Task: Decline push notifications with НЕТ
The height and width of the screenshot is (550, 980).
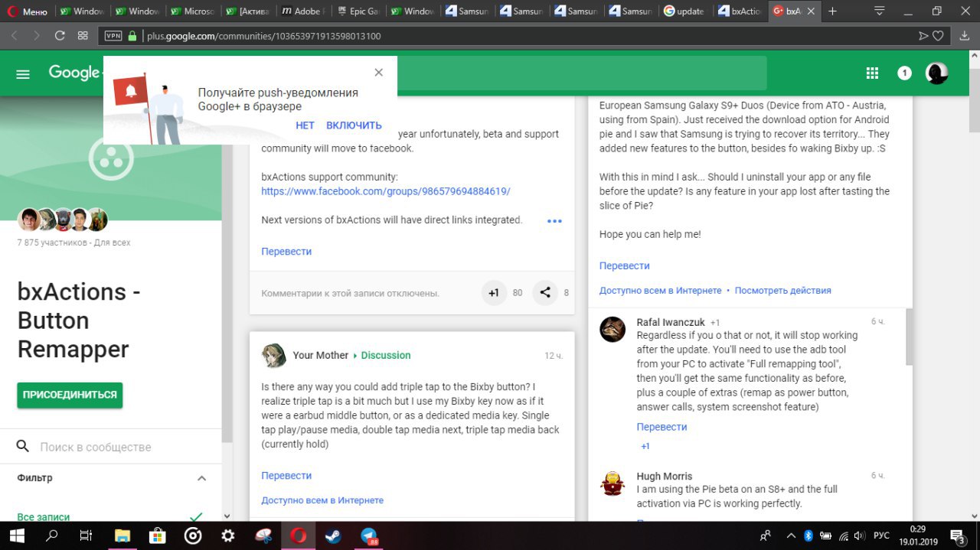Action: 305,125
